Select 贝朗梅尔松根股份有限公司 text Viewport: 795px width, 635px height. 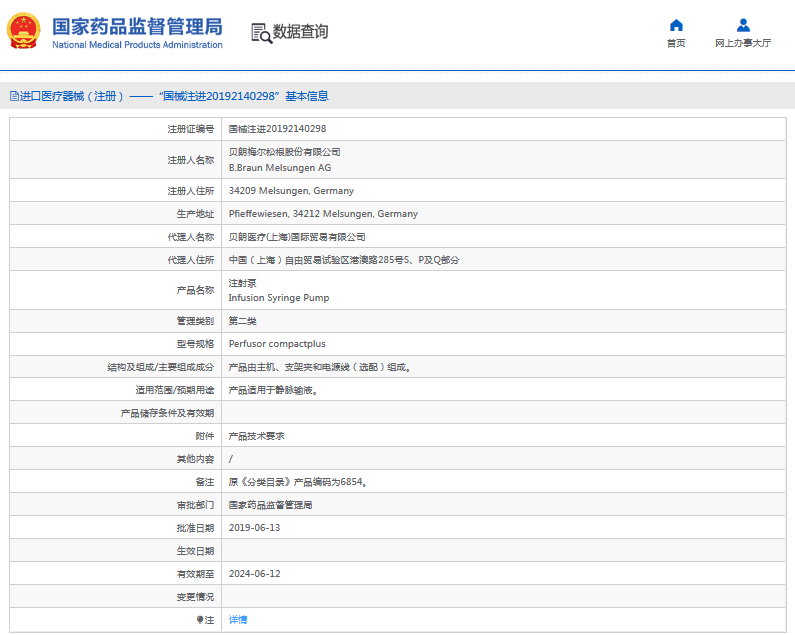click(284, 152)
